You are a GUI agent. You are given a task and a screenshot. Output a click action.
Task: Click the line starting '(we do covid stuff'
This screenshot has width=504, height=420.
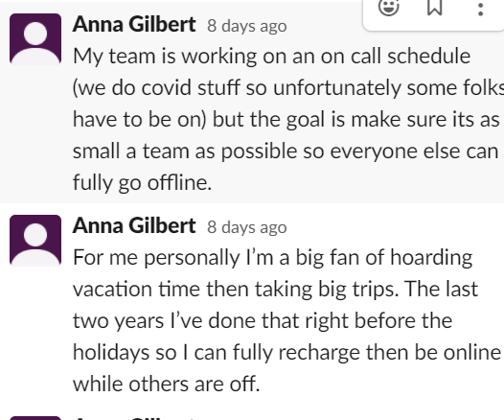[288, 88]
